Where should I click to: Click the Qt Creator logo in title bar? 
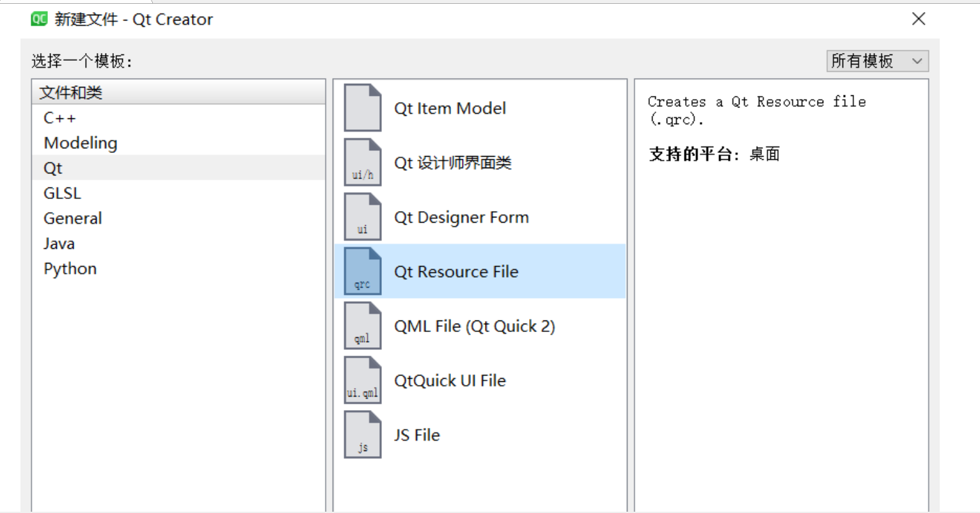coord(39,19)
